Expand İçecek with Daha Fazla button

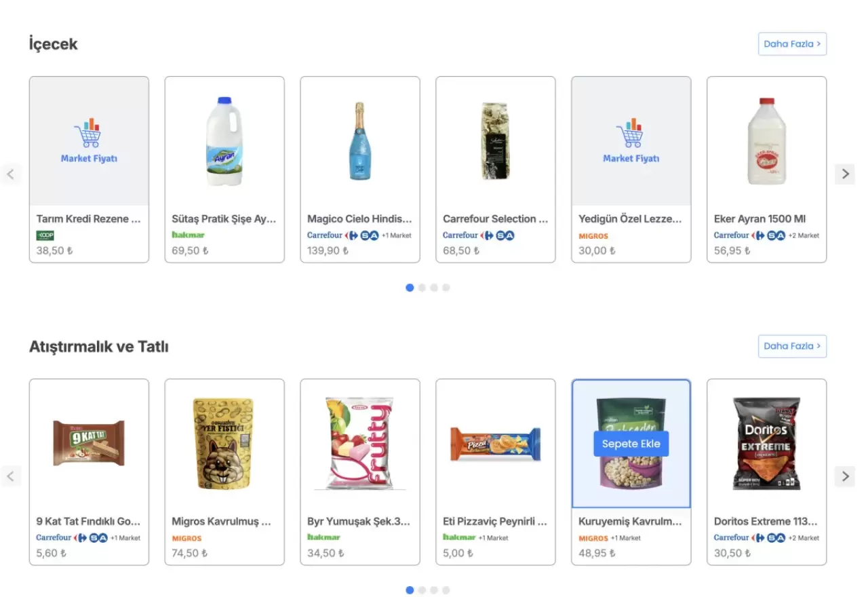click(x=792, y=44)
